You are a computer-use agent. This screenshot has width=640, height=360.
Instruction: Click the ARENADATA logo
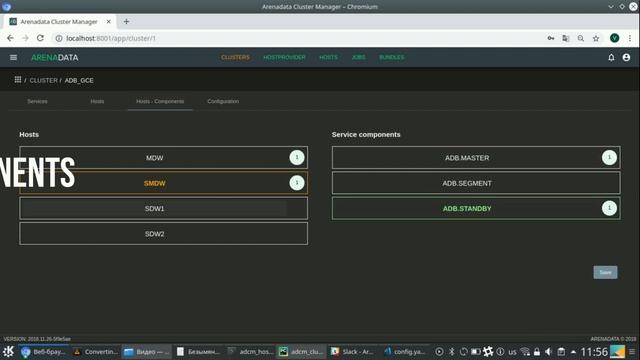(x=55, y=58)
